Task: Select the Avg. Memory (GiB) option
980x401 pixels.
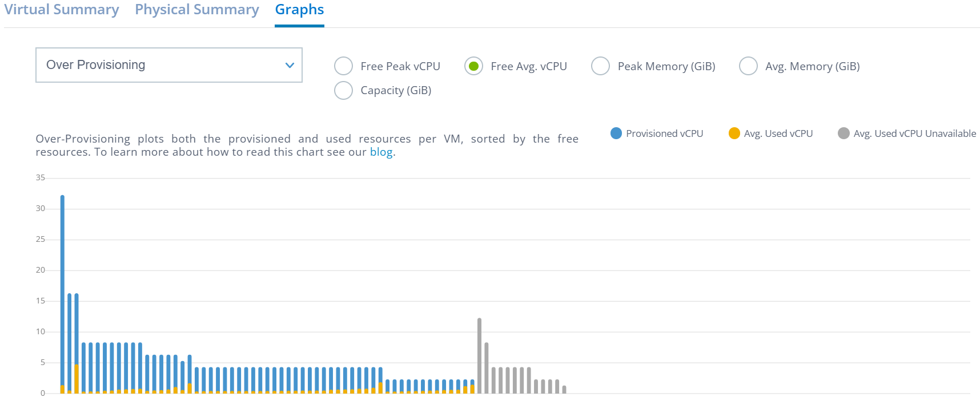Action: pyautogui.click(x=748, y=66)
